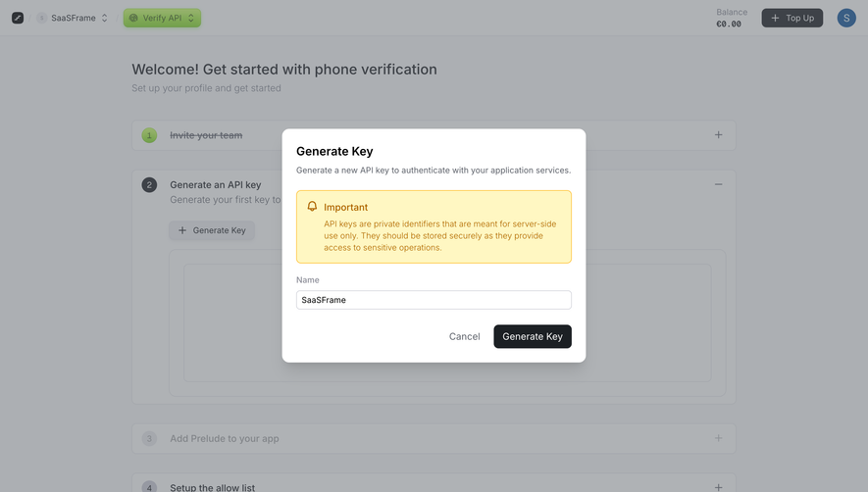
Task: Open the Verify API product dropdown
Action: tap(162, 18)
